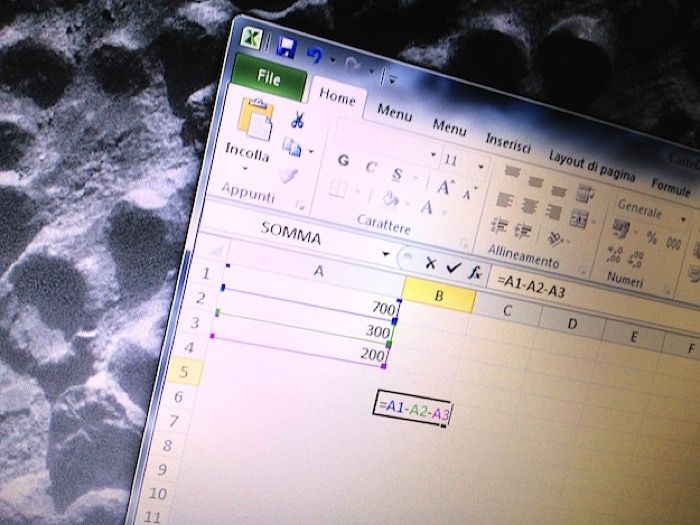Increase font size with large A icon
700x525 pixels.
pyautogui.click(x=444, y=187)
